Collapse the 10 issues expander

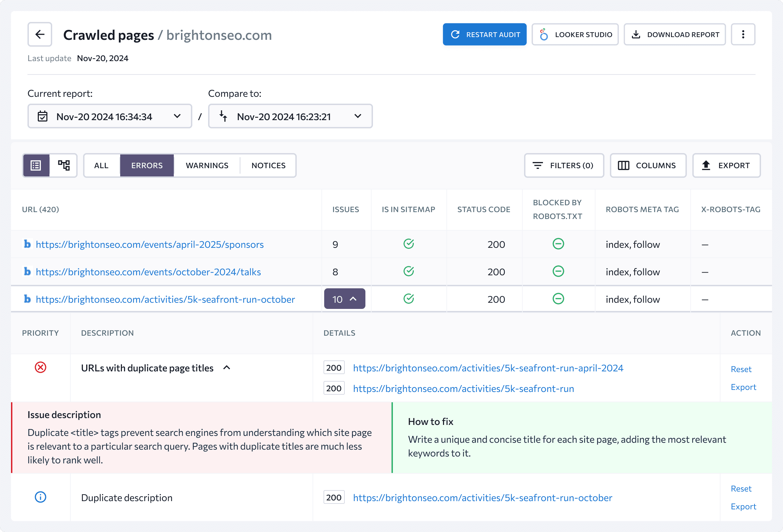(345, 299)
